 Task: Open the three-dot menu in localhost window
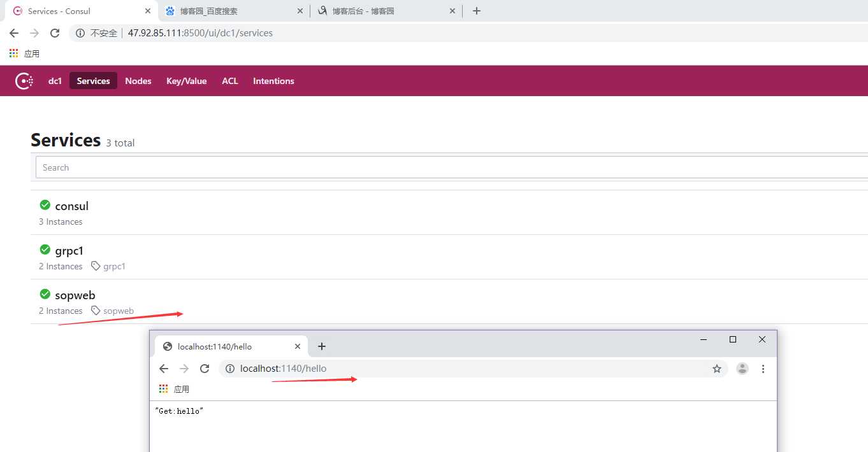763,369
